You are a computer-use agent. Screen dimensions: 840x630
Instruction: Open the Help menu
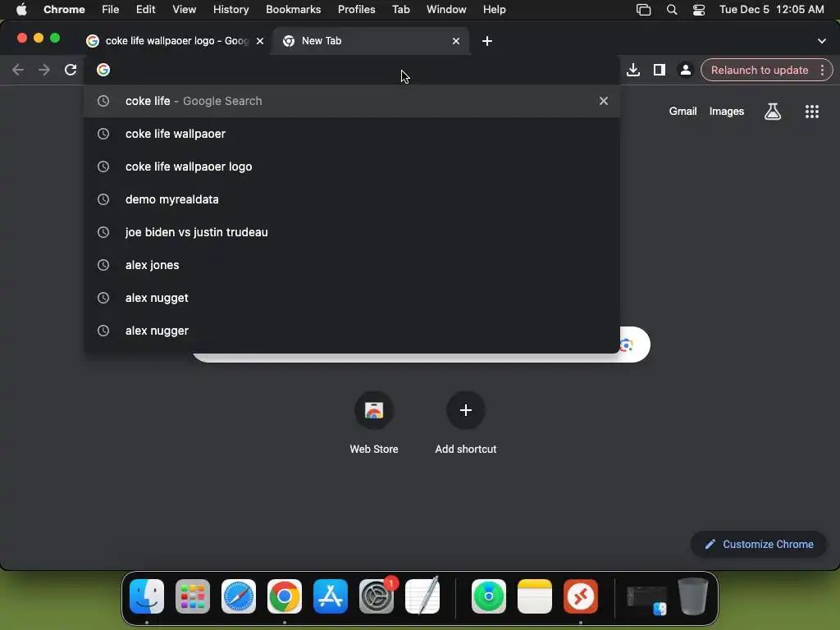(494, 10)
